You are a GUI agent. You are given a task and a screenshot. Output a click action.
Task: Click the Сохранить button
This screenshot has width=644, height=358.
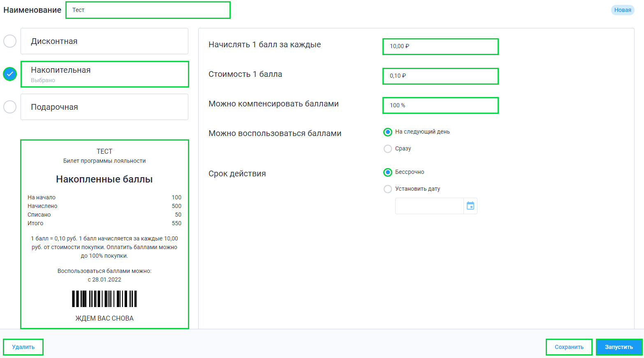569,347
